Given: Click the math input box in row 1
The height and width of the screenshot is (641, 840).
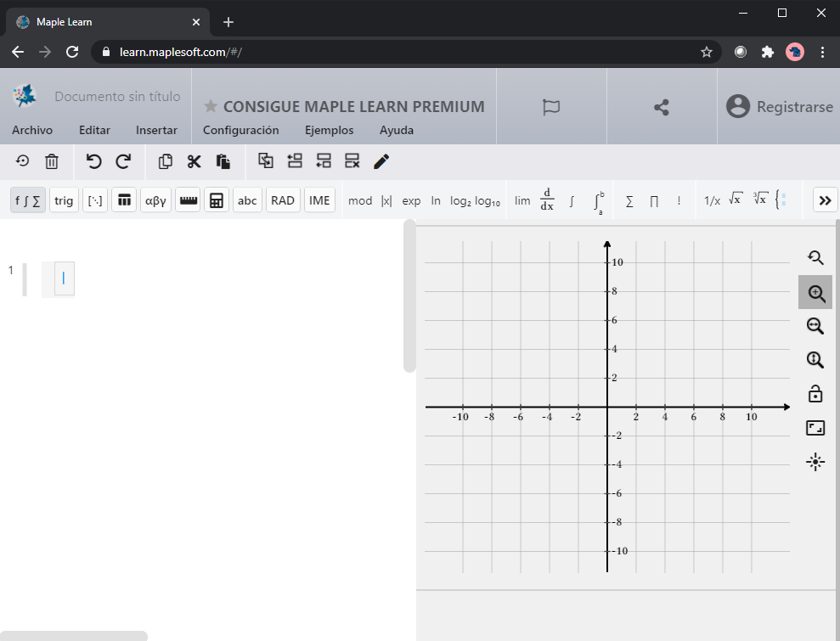Looking at the screenshot, I should tap(64, 279).
